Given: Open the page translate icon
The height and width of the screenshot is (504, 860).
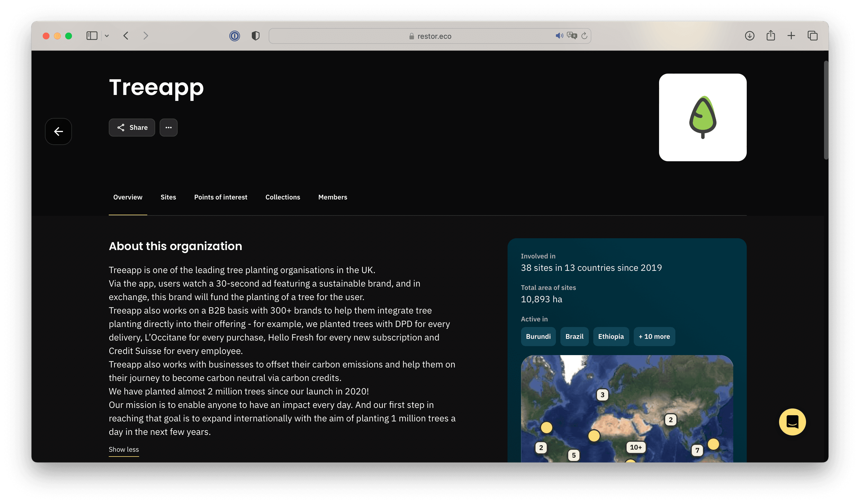Looking at the screenshot, I should pos(572,36).
